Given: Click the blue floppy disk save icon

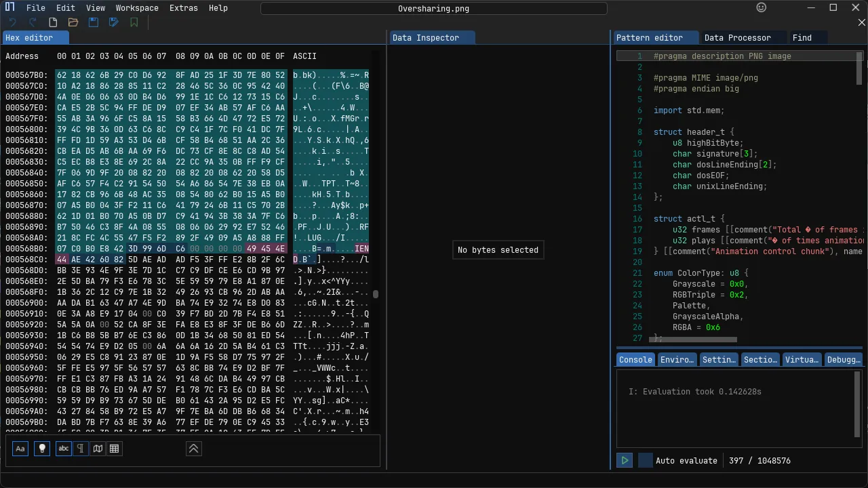Looking at the screenshot, I should (94, 22).
